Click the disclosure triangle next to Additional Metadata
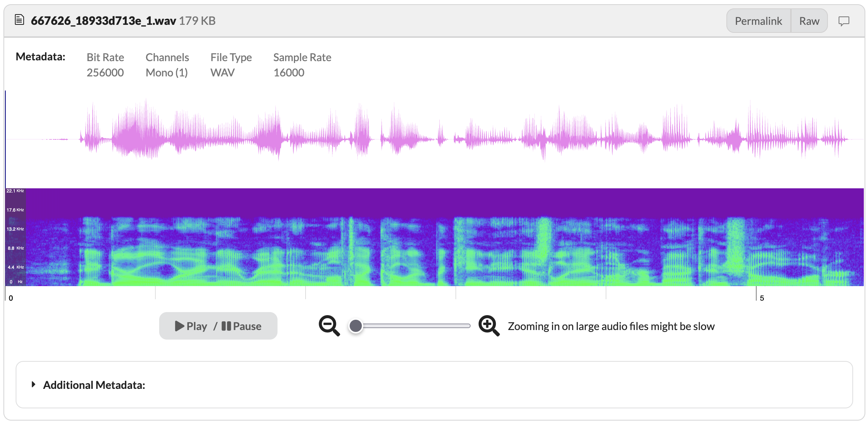Viewport: 868px width, 424px height. pos(34,384)
